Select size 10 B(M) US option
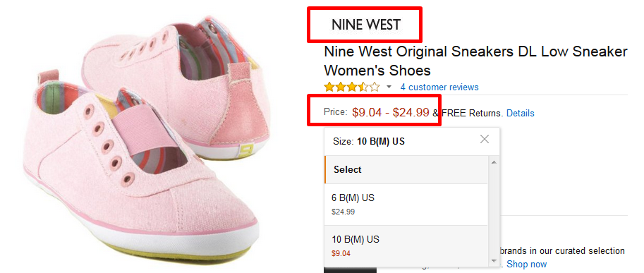This screenshot has width=644, height=273. pyautogui.click(x=406, y=245)
